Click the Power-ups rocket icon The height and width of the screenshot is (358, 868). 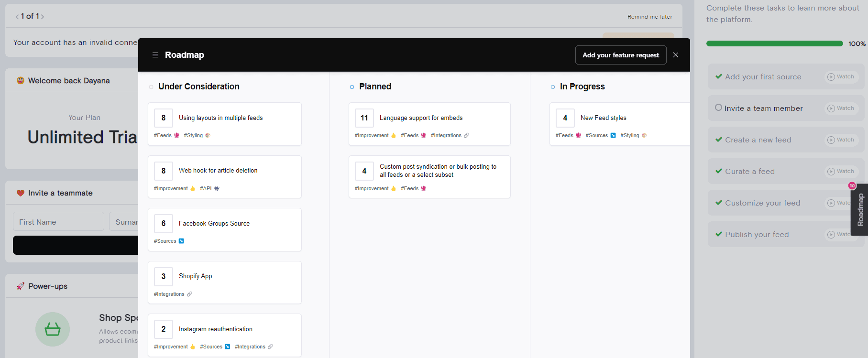click(x=20, y=286)
